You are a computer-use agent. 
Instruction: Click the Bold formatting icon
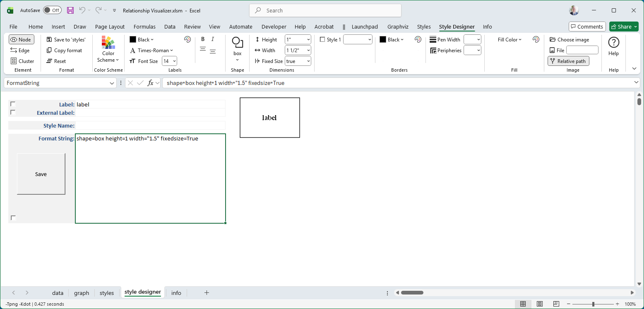[203, 39]
